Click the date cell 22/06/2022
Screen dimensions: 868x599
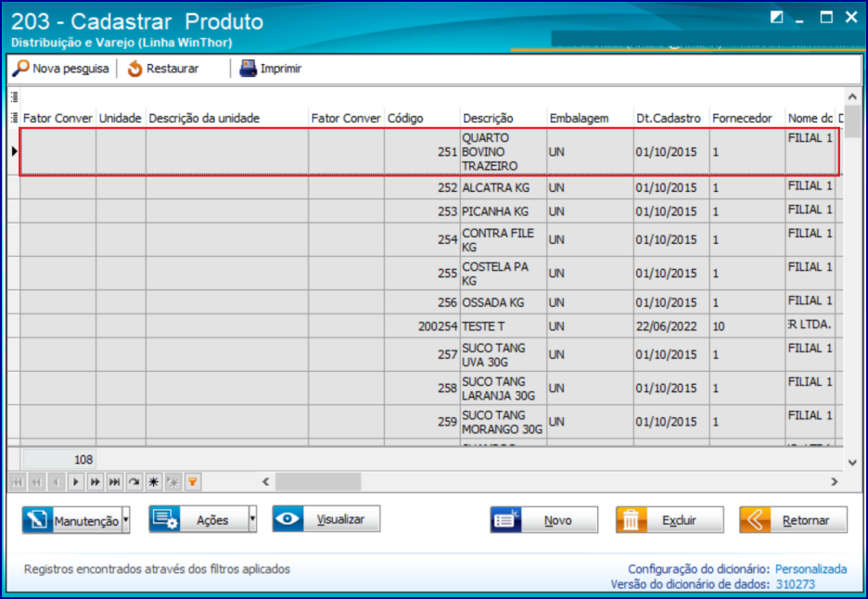671,326
